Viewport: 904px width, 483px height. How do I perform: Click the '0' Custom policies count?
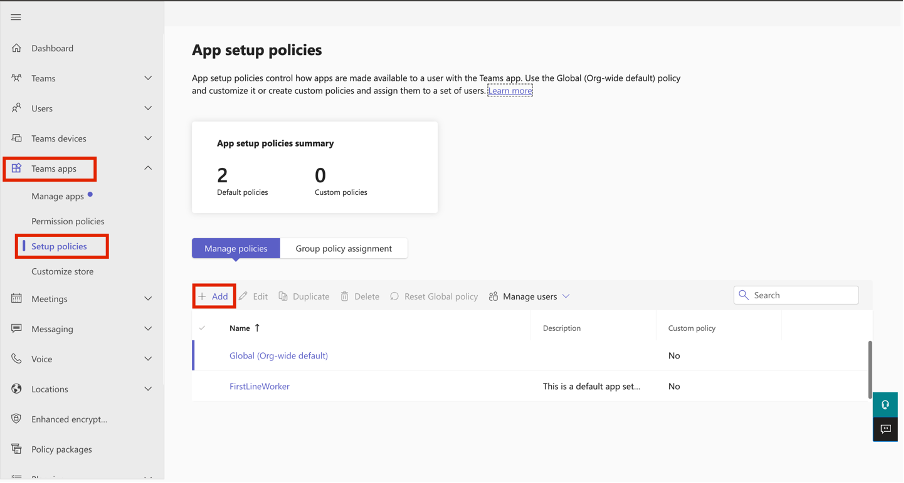320,175
